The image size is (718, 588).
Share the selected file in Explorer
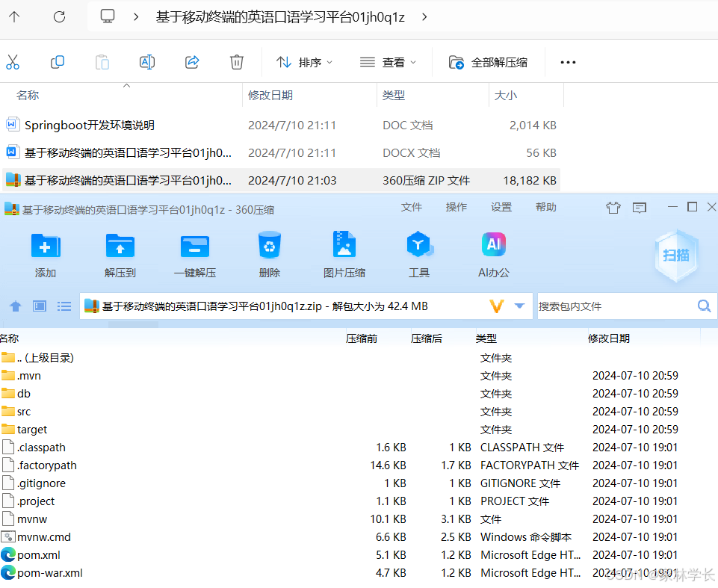[x=192, y=62]
